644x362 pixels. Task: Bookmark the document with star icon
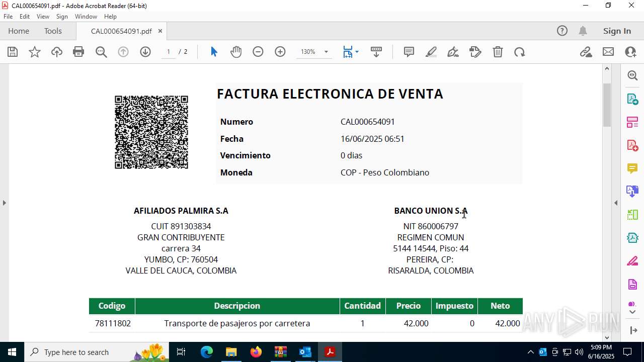coord(35,52)
